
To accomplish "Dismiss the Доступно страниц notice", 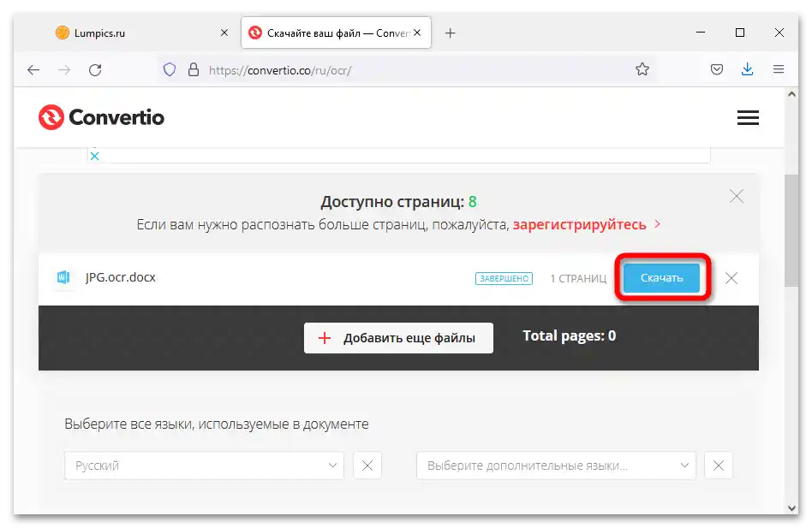I will coord(737,196).
